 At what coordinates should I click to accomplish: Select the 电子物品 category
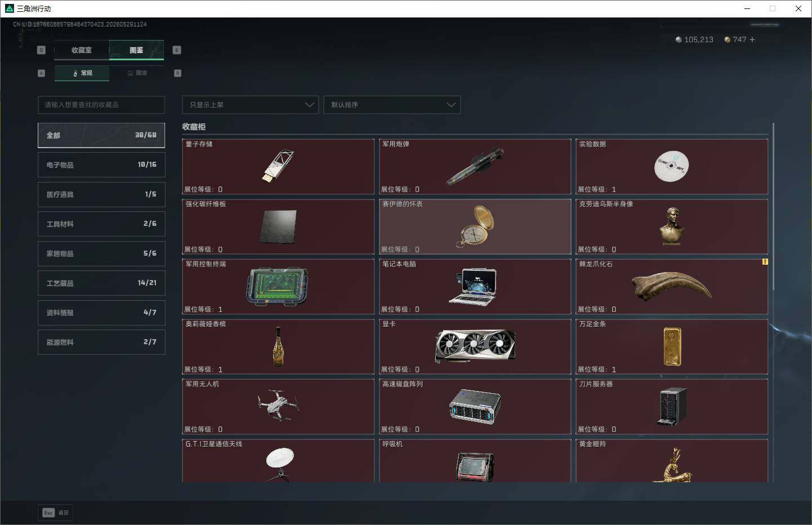pyautogui.click(x=101, y=165)
